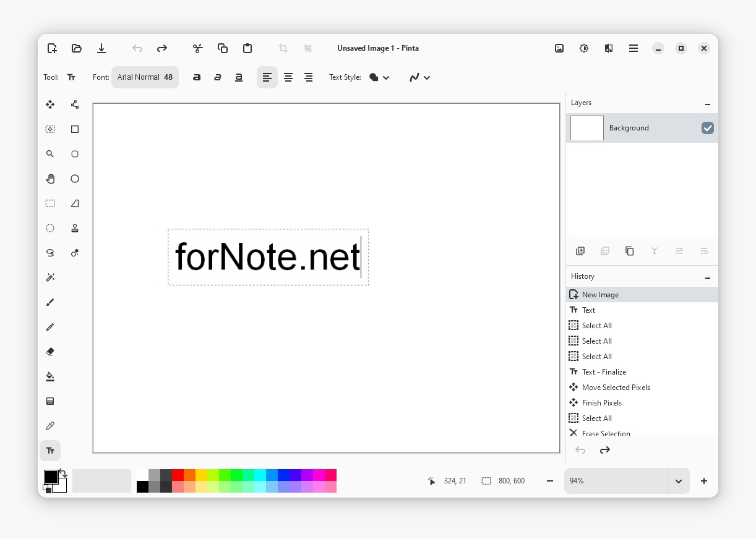Pick the Clone Stamp tool

[75, 228]
